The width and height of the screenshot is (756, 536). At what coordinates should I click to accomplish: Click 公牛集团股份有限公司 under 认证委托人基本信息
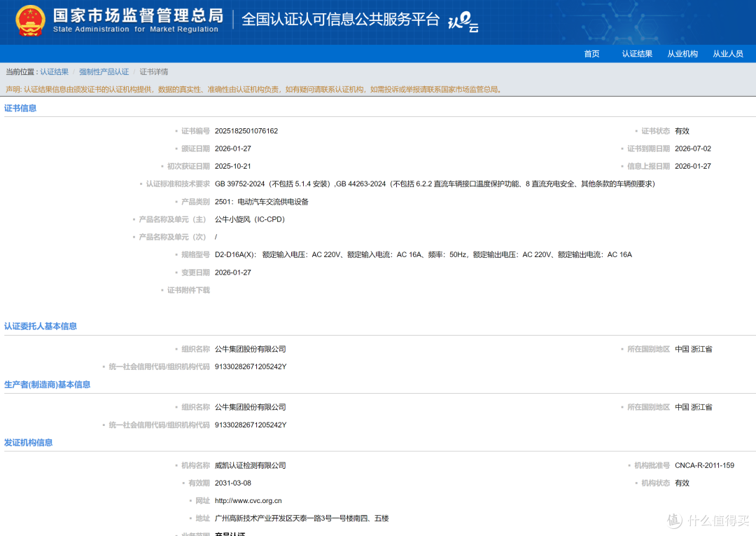pos(250,350)
